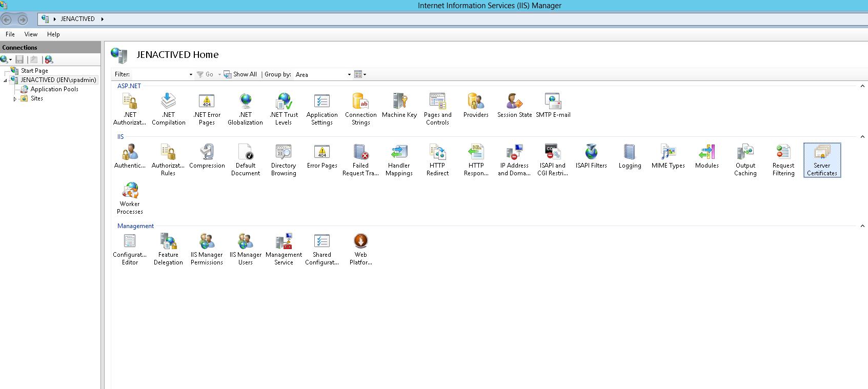868x389 pixels.
Task: Open ISAPI Filters feature
Action: 591,156
